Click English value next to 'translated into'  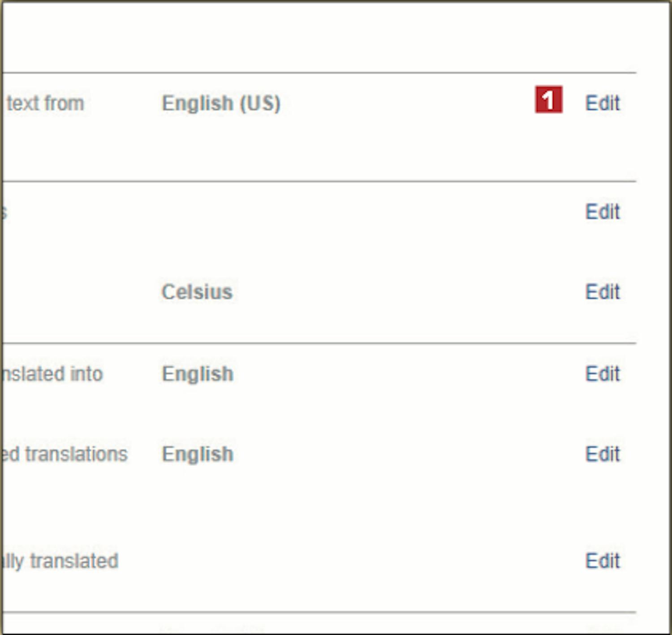click(198, 373)
